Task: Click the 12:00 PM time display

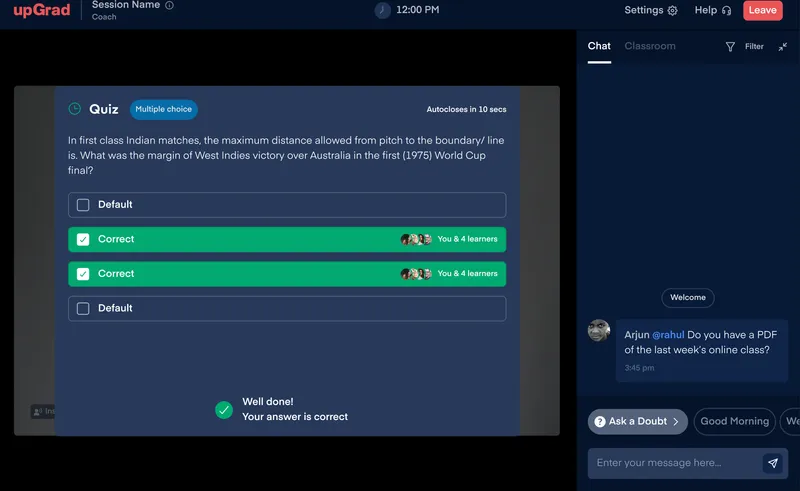Action: click(x=417, y=10)
